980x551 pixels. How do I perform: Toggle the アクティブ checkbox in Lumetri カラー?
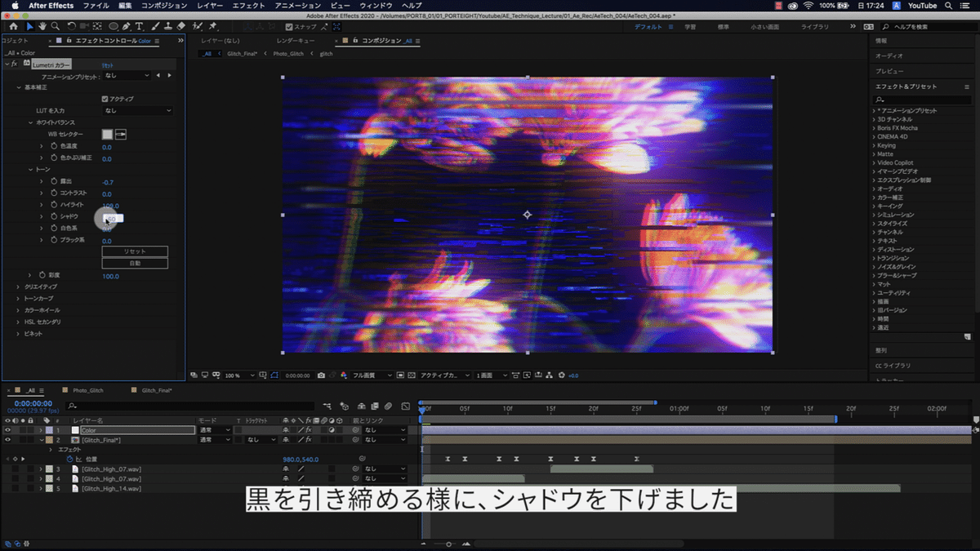(104, 99)
